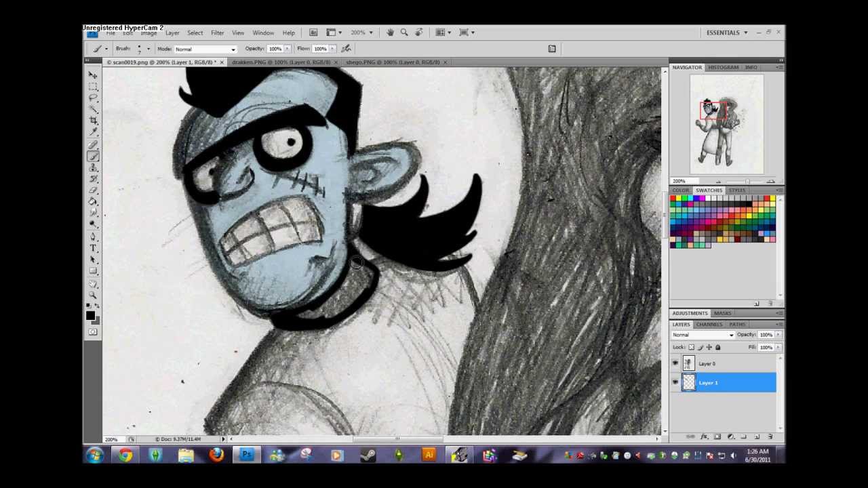Viewport: 868px width, 488px height.
Task: Open the tool preset picker arrow
Action: point(106,49)
